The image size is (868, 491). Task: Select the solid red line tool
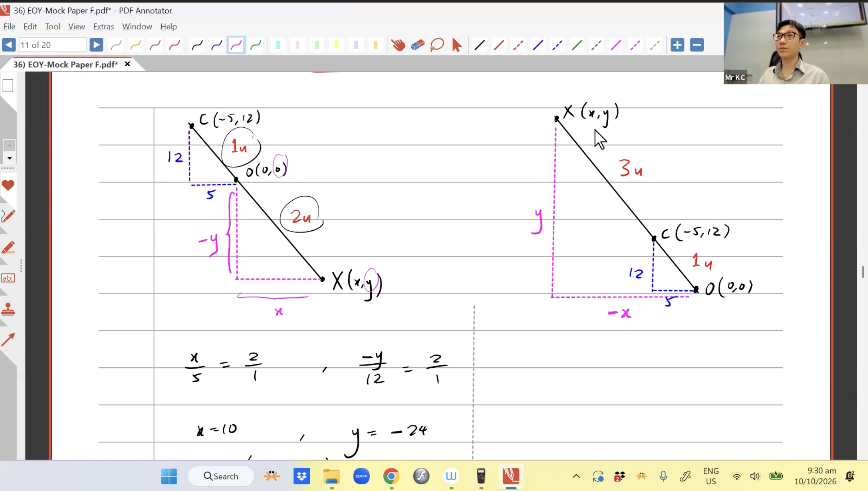[x=499, y=45]
